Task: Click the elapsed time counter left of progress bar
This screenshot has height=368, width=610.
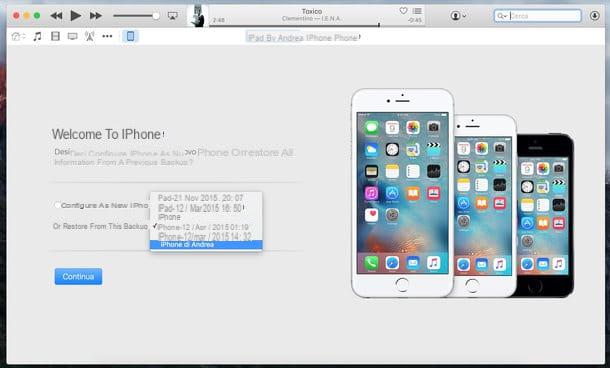Action: pos(219,20)
